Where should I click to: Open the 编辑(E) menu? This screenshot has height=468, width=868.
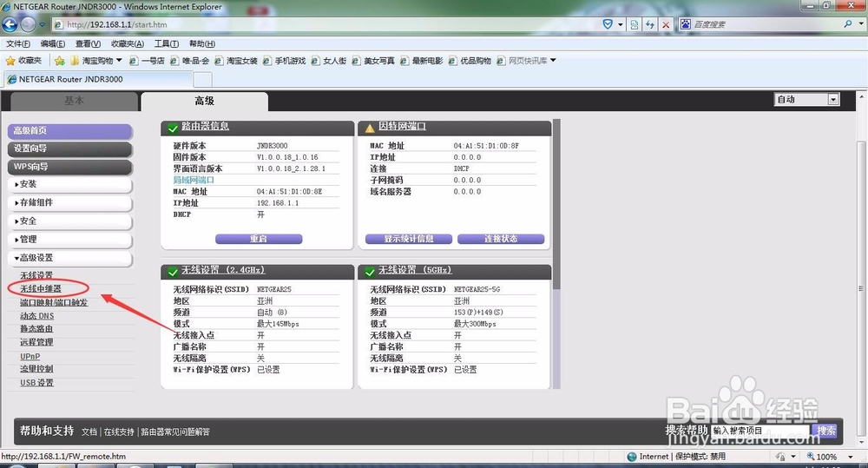(x=53, y=43)
